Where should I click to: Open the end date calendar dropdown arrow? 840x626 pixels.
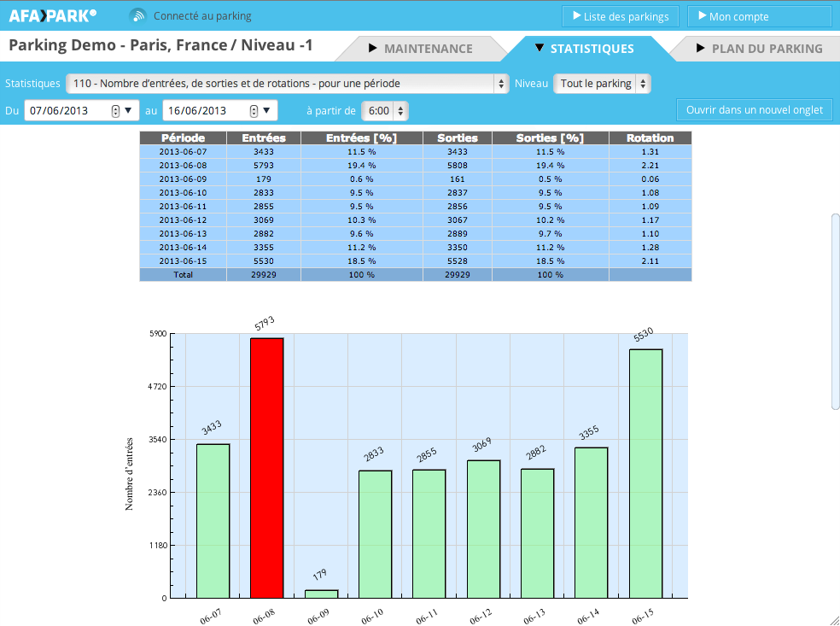[x=267, y=111]
